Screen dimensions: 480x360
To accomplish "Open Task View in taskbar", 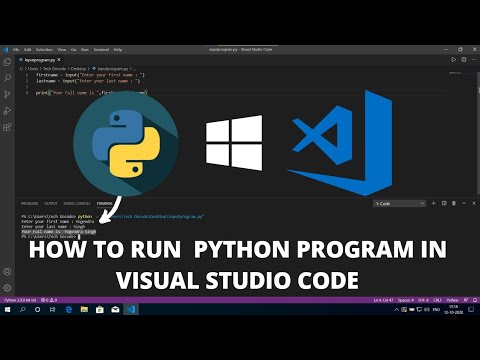I will [52, 310].
